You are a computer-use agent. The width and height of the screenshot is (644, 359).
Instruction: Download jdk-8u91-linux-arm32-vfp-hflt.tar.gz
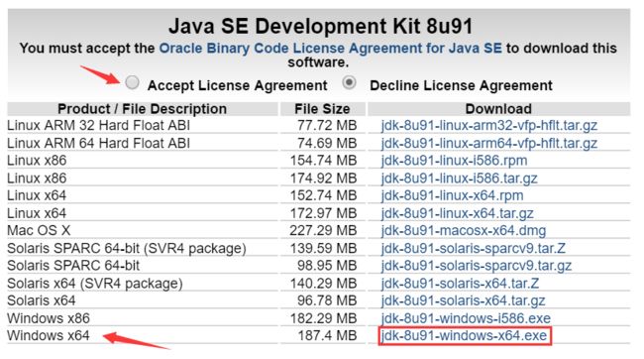[x=488, y=125]
